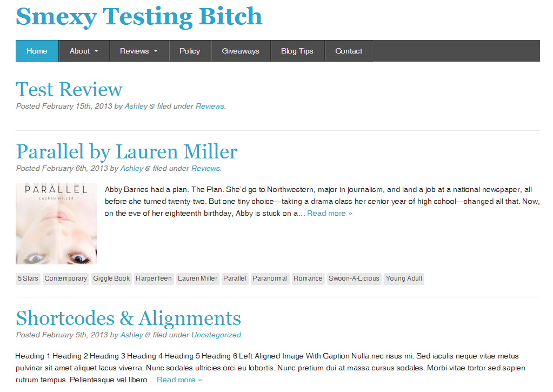Open the Parallel by Lauren Miller post

point(127,151)
